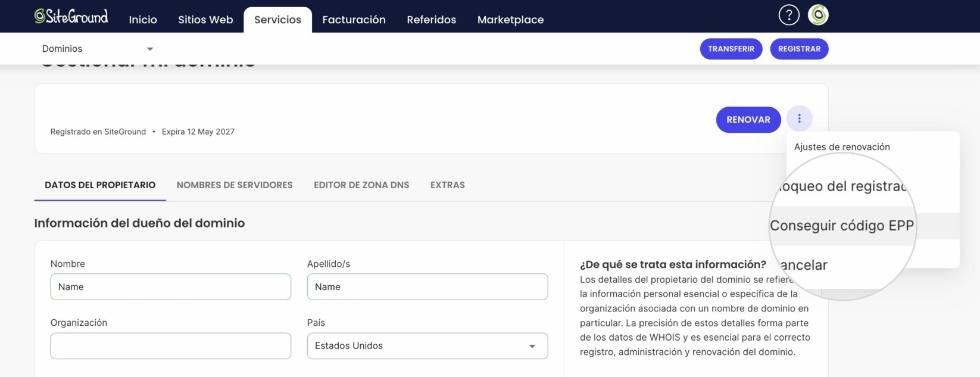980x377 pixels.
Task: Expand the Dominios dropdown arrow
Action: (x=150, y=49)
